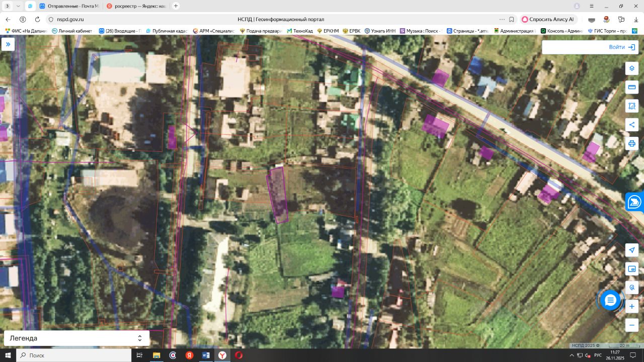Open the (26) Входящие bookmark

[x=120, y=31]
